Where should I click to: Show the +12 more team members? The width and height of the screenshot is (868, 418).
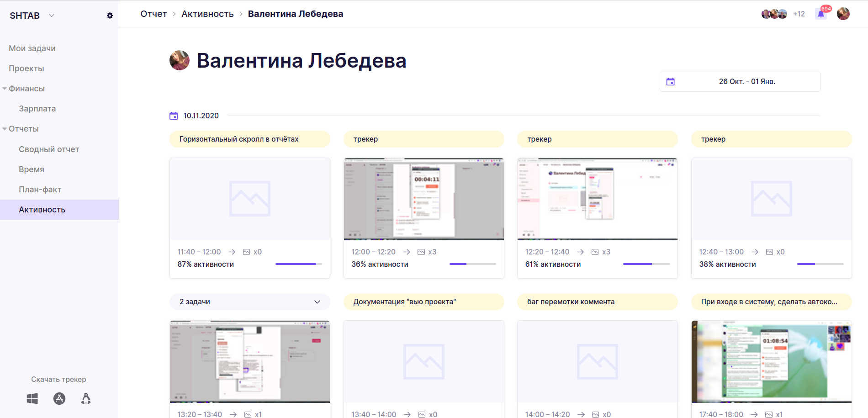(x=799, y=14)
